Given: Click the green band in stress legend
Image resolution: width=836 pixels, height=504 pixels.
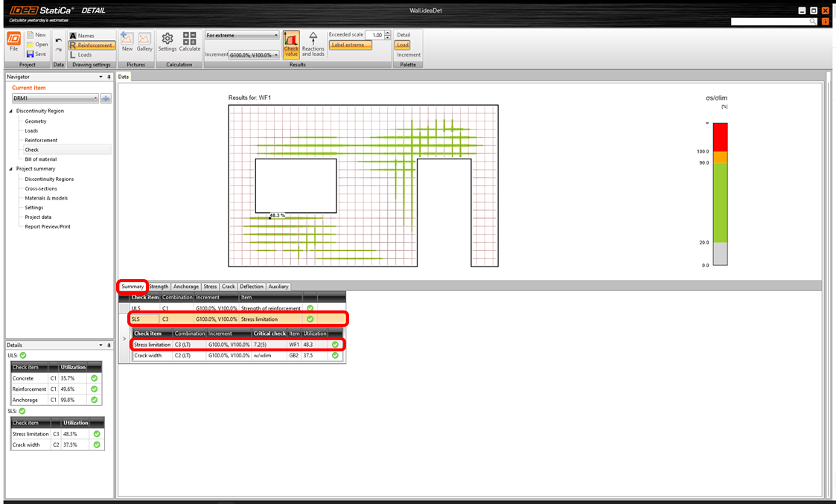Looking at the screenshot, I should [721, 202].
